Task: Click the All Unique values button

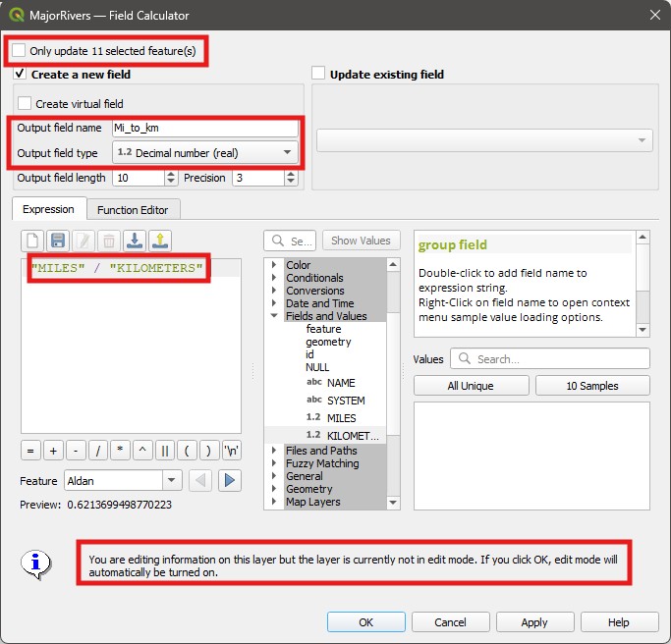Action: coord(471,386)
